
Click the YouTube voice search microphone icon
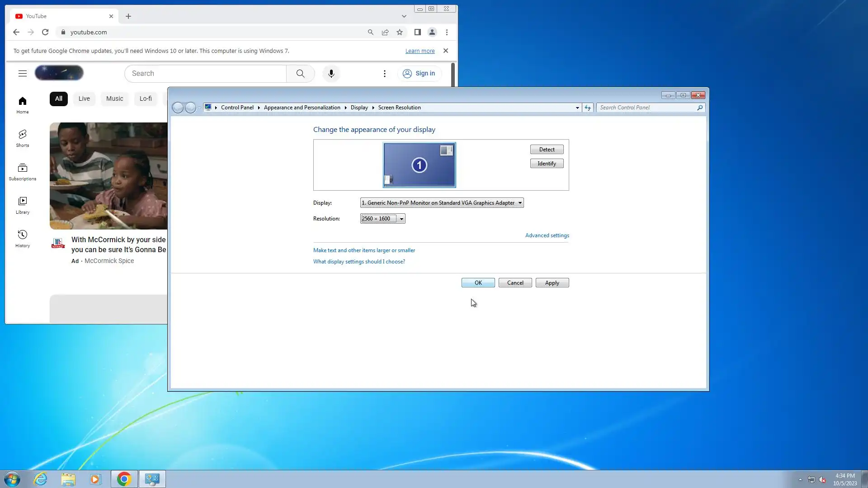pyautogui.click(x=331, y=74)
